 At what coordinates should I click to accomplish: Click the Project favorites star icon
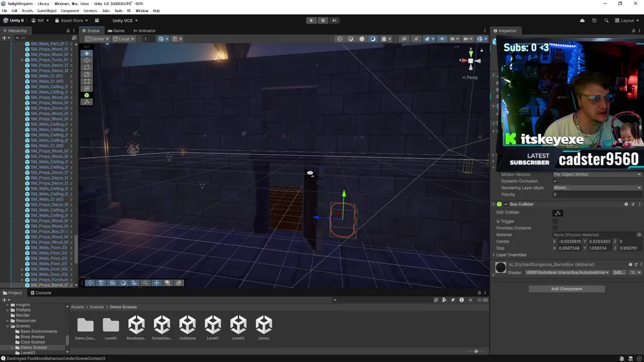pyautogui.click(x=470, y=300)
